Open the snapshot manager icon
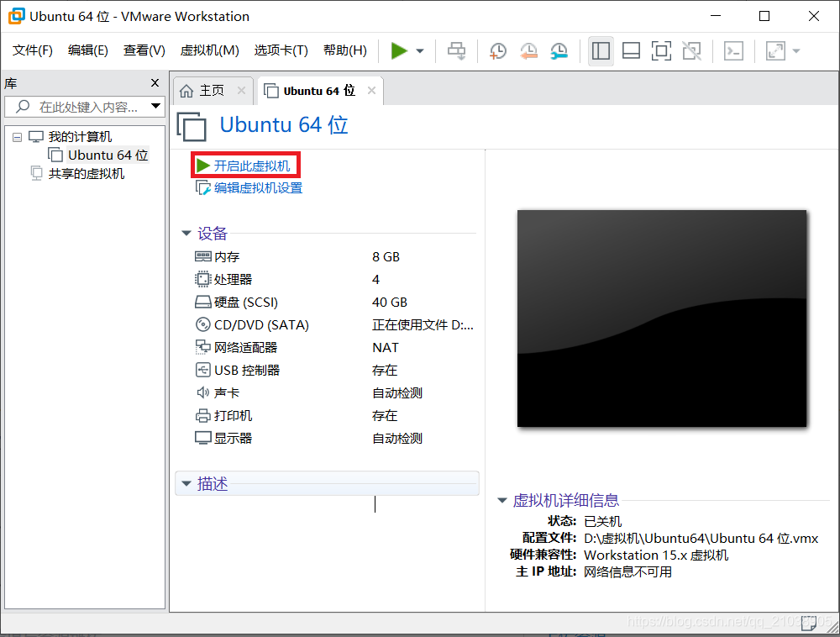 point(559,51)
